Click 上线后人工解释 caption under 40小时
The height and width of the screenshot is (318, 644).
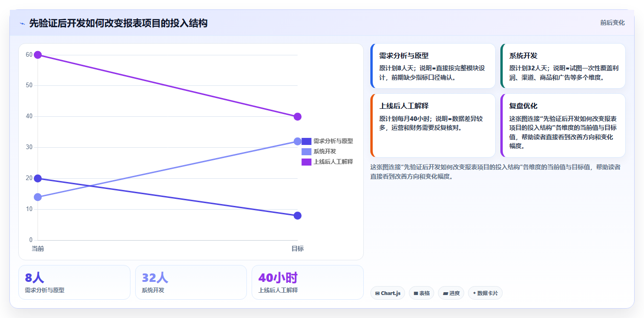coord(278,290)
